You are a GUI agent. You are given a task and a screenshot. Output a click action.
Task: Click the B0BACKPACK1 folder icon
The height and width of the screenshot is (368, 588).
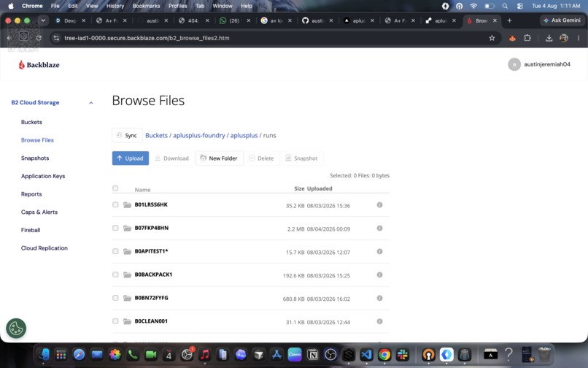(127, 275)
